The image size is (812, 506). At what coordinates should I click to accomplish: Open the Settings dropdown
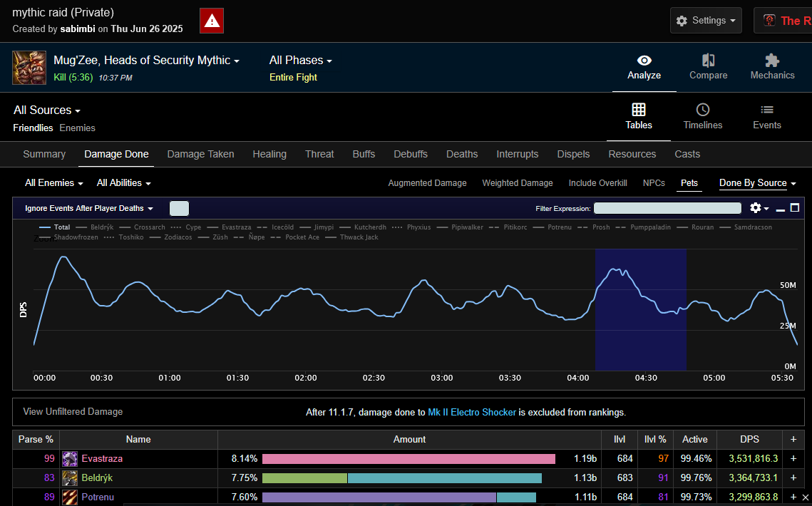pyautogui.click(x=706, y=20)
